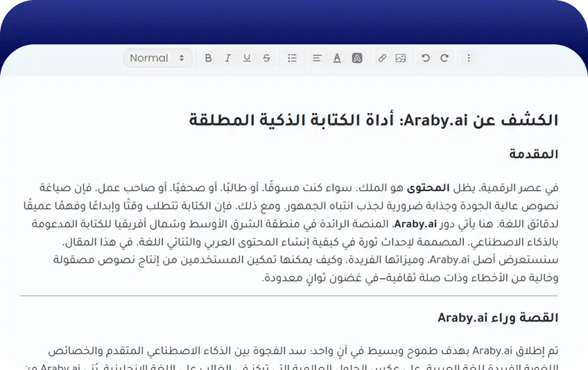The height and width of the screenshot is (370, 588).
Task: Pick a text font color
Action: pos(337,58)
